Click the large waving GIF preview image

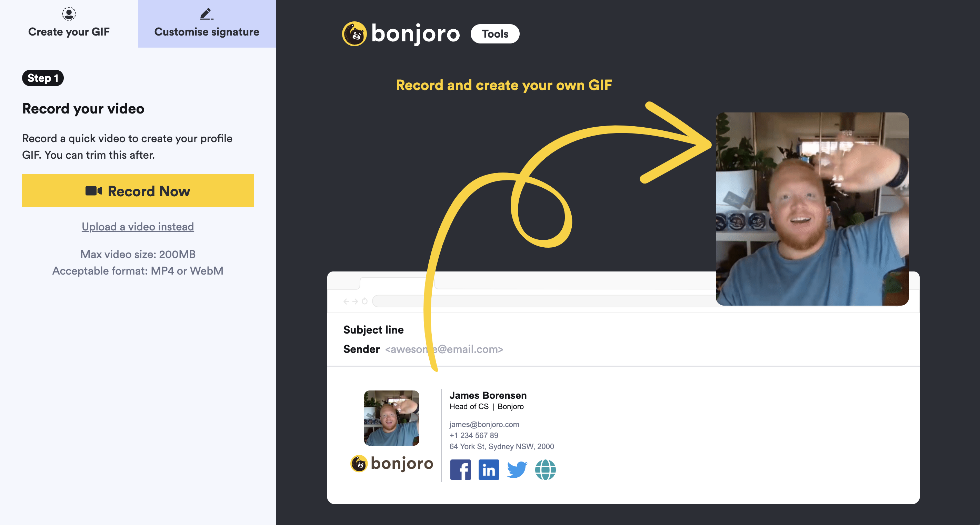click(x=812, y=209)
